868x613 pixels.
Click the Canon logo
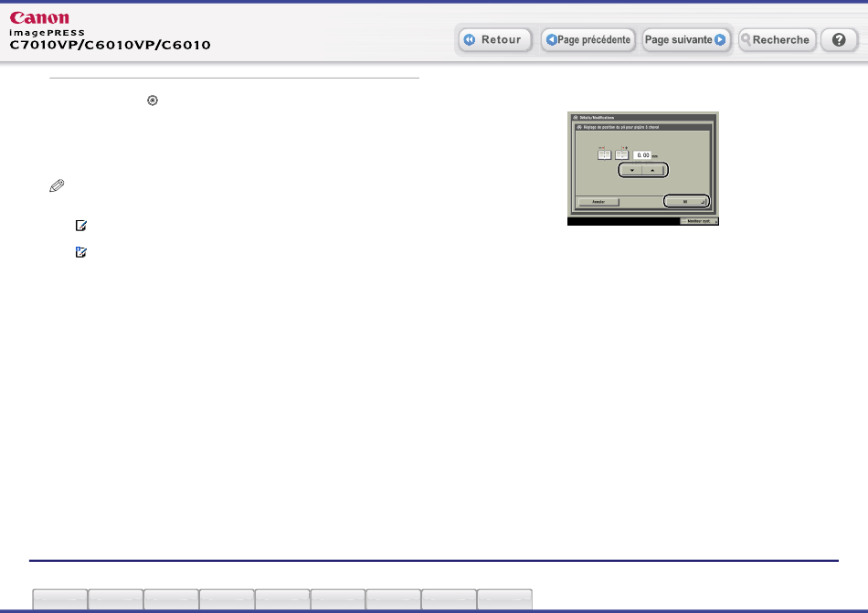click(x=39, y=18)
